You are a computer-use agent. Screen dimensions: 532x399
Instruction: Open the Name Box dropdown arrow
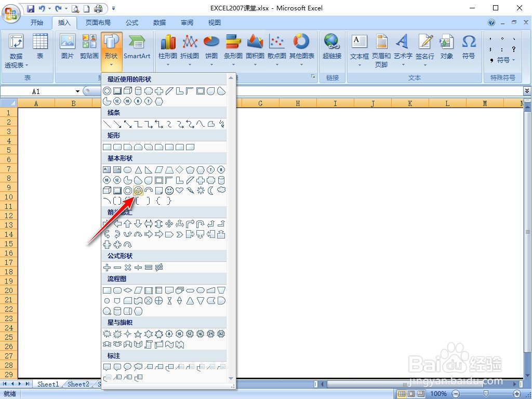[x=77, y=91]
